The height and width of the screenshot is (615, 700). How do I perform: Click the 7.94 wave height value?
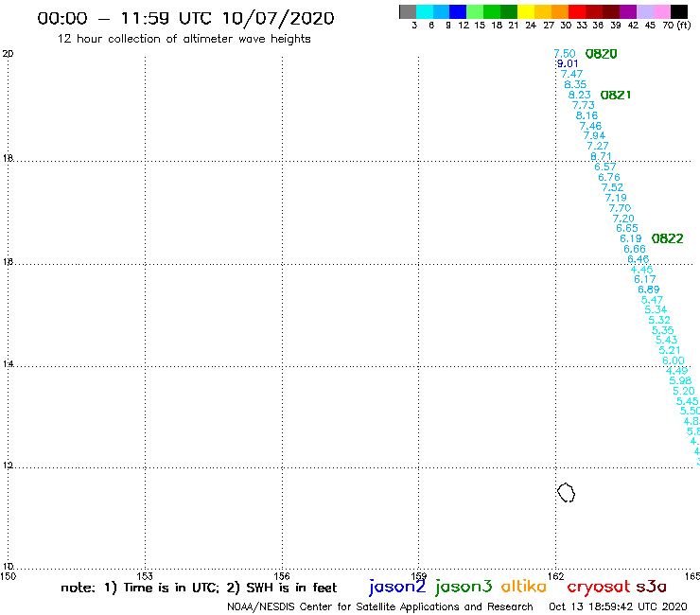point(594,135)
